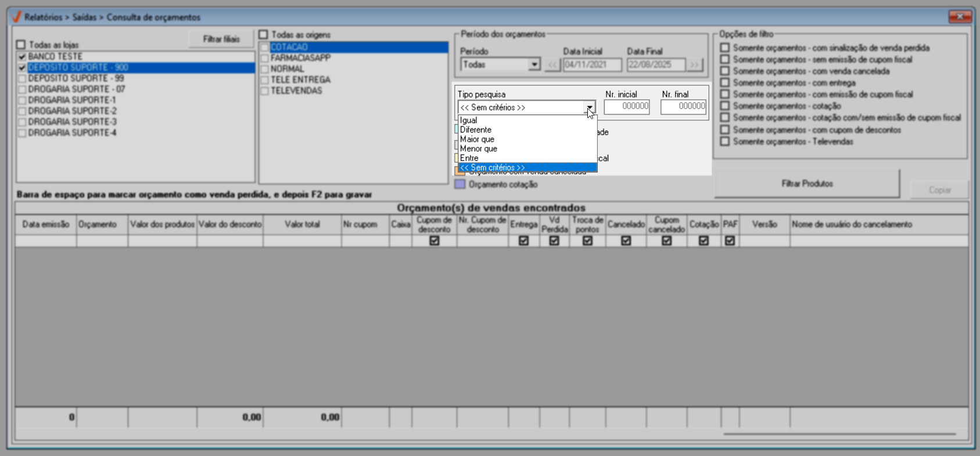Enable the TELEVENDAS origin checkbox

click(265, 91)
